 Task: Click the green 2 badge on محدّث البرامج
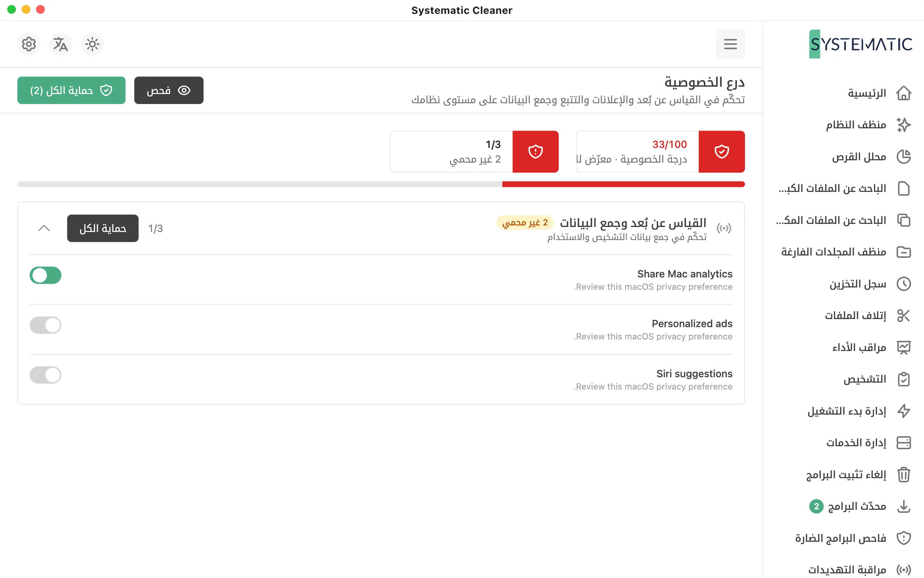[x=816, y=506]
